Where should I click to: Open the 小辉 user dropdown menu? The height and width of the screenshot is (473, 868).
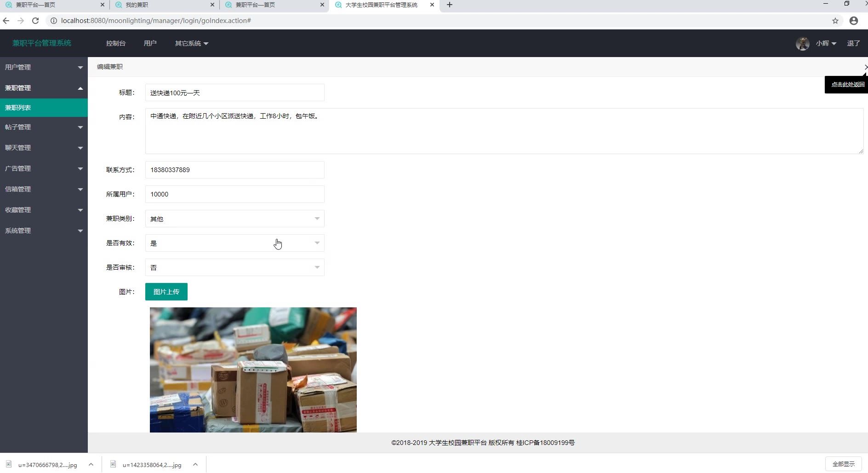pyautogui.click(x=826, y=43)
